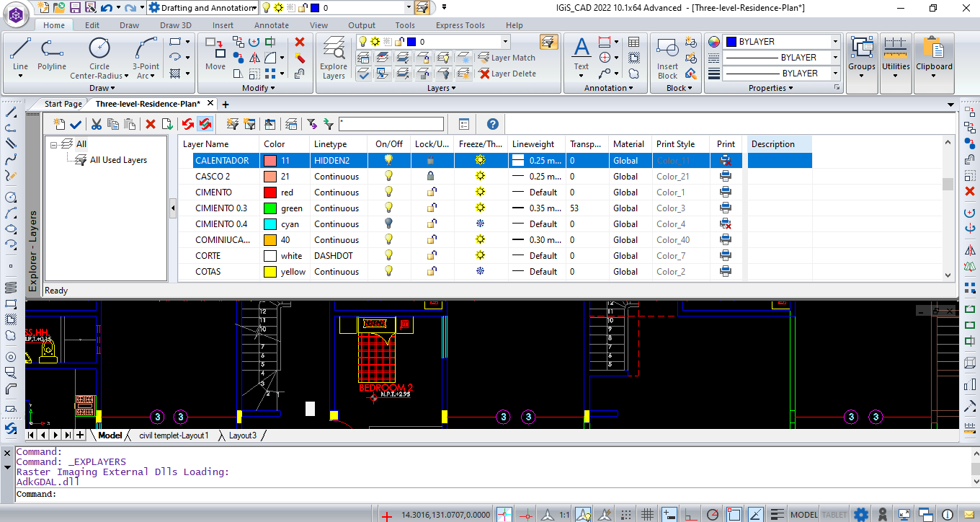Click the Cut scissors icon in explorer
The height and width of the screenshot is (522, 980).
point(96,124)
